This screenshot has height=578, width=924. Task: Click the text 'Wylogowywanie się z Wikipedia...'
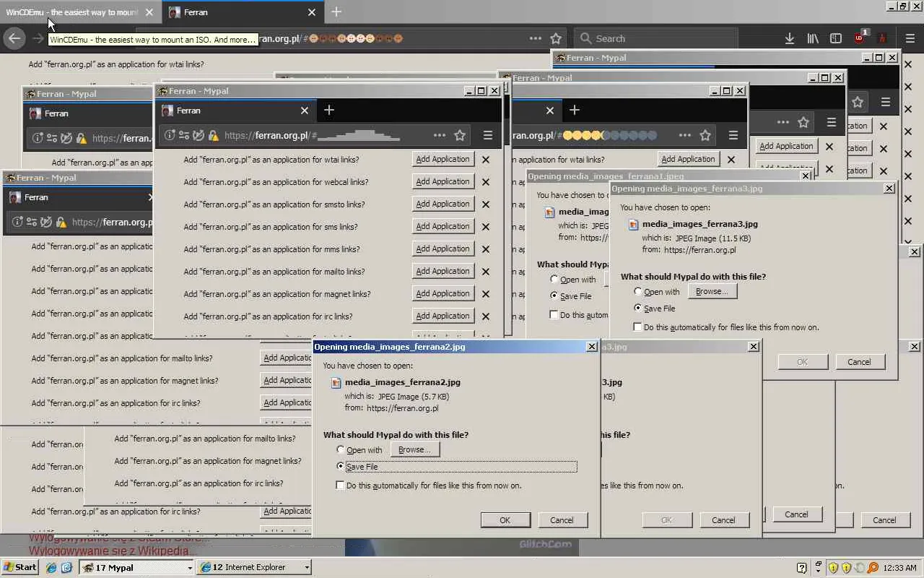tap(113, 551)
